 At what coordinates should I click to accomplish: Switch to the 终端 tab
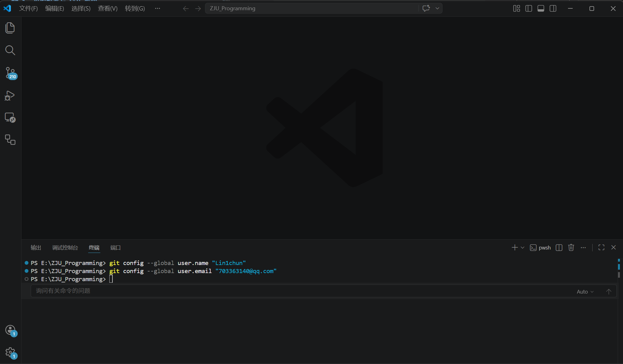pyautogui.click(x=94, y=248)
